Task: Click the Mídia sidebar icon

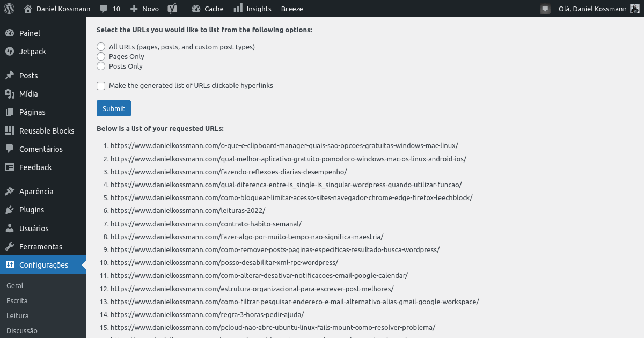Action: click(11, 93)
